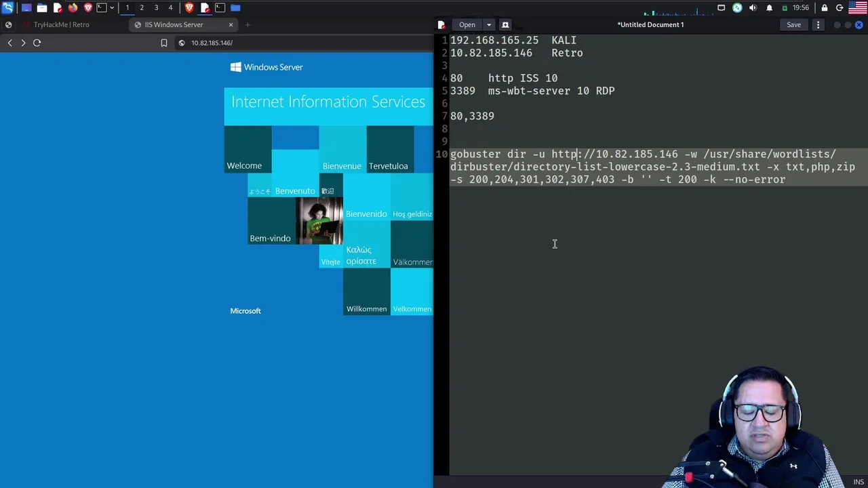Click the clock showing 19:56
The width and height of the screenshot is (868, 488).
click(801, 7)
